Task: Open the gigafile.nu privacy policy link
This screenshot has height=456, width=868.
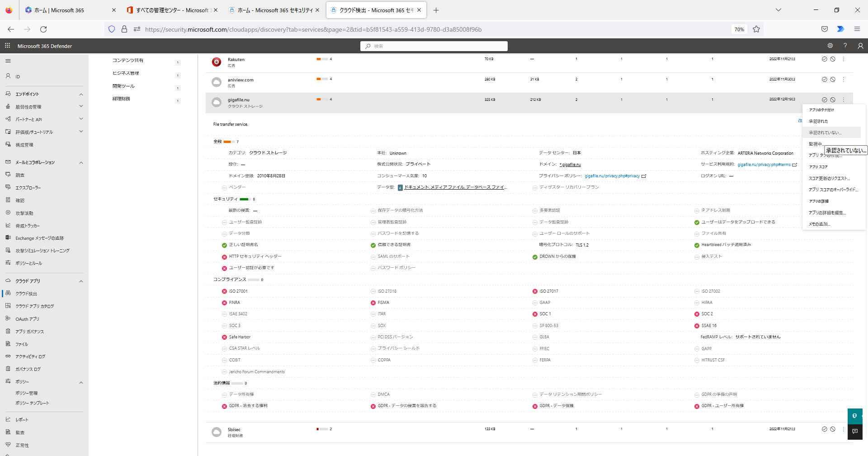Action: point(612,176)
